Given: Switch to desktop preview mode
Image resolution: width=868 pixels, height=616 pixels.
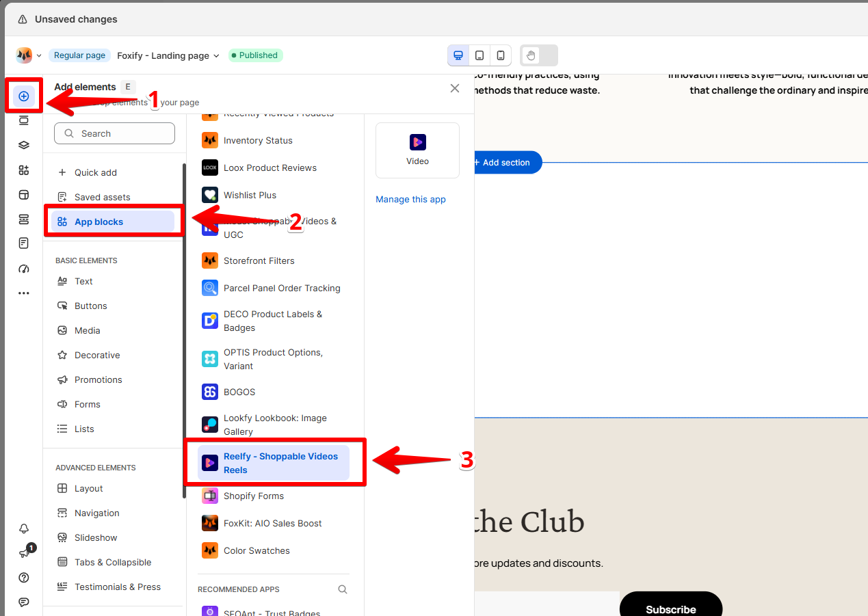Looking at the screenshot, I should [x=458, y=55].
